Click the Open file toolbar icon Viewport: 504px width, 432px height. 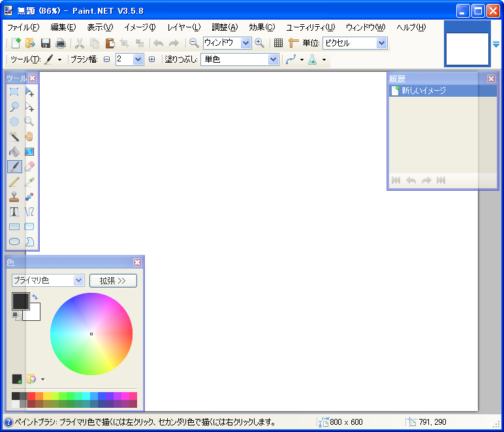tap(30, 42)
